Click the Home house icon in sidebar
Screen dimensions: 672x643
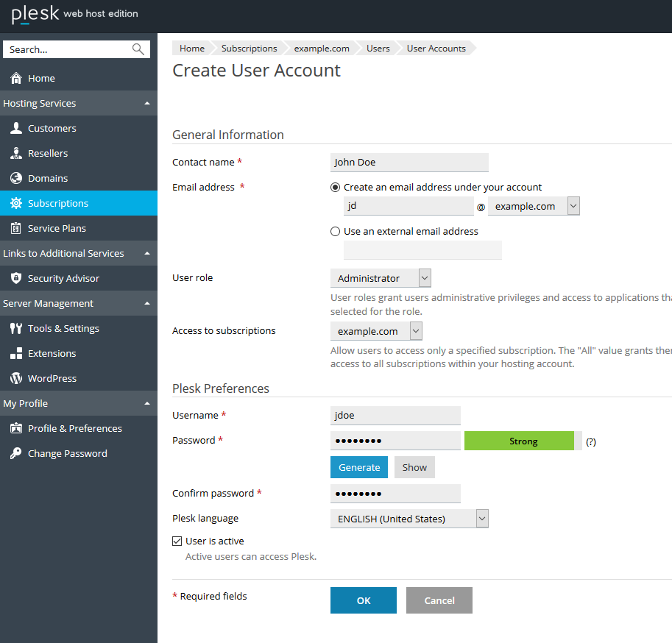pyautogui.click(x=15, y=78)
